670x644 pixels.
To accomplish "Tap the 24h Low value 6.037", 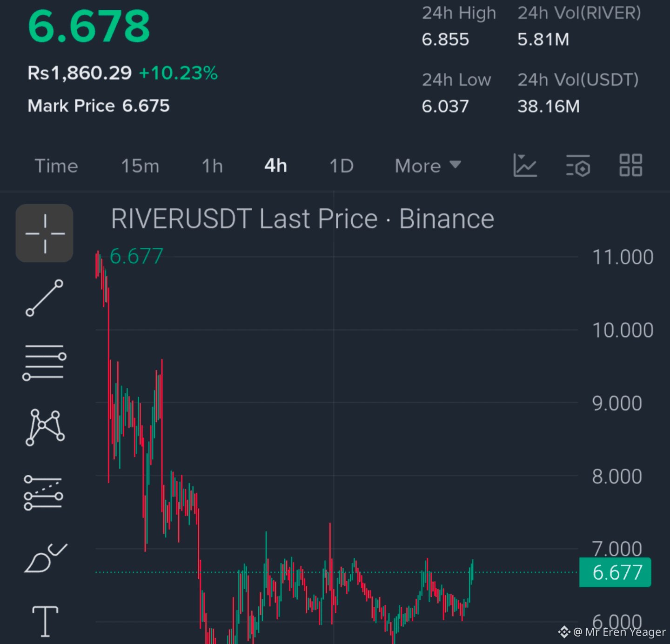I will (445, 106).
